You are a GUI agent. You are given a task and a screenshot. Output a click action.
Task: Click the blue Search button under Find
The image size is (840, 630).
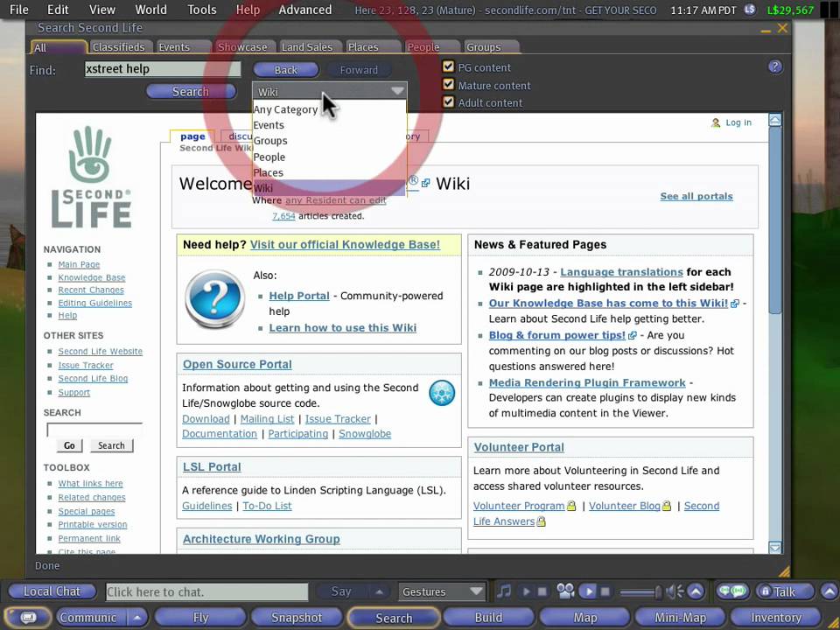(x=192, y=92)
